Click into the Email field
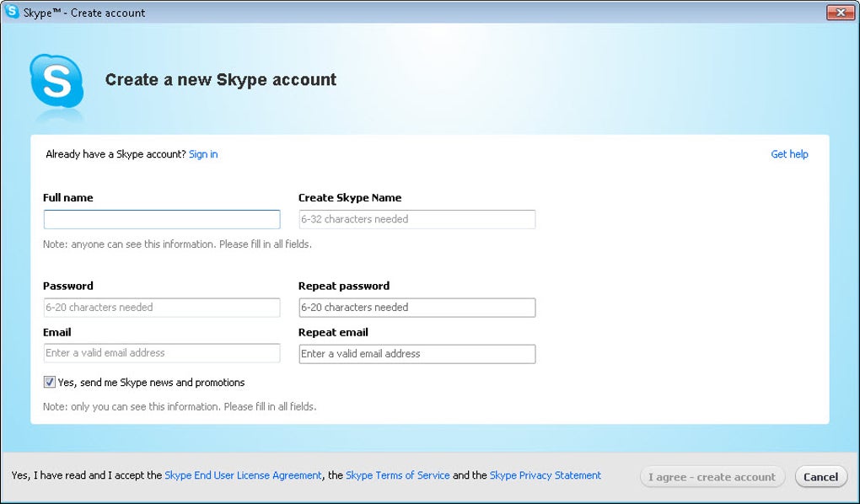The width and height of the screenshot is (860, 504). pos(162,353)
